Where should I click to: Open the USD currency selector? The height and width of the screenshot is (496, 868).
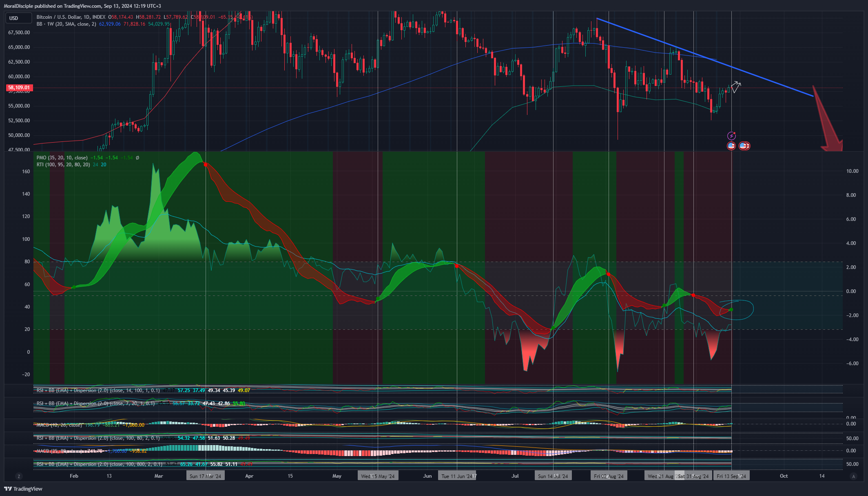18,18
